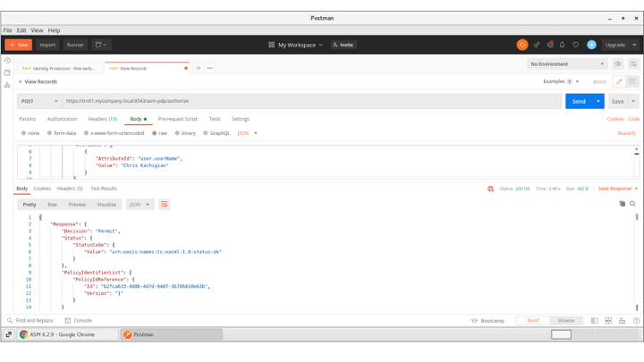
Task: Switch footer toggle to Browse mode
Action: coord(566,321)
